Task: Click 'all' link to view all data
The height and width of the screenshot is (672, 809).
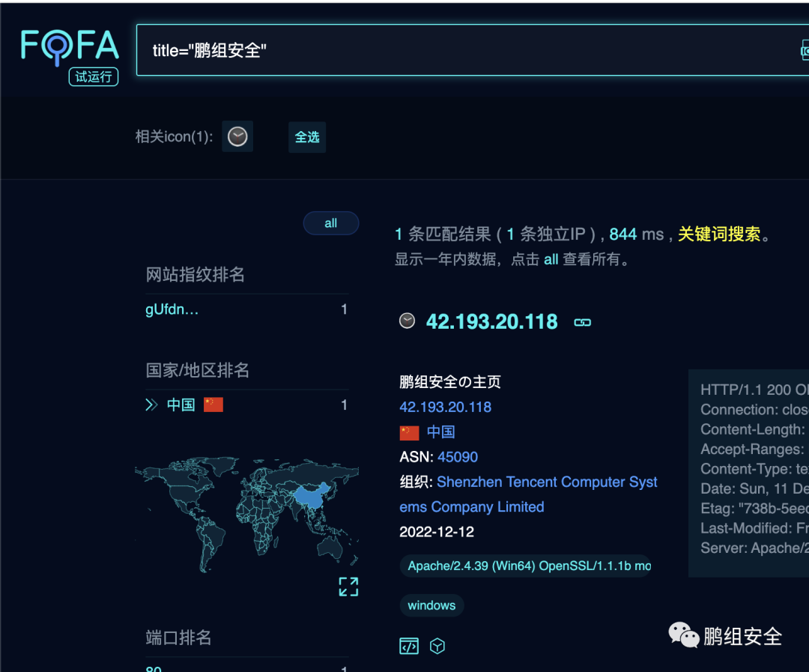Action: coord(551,259)
